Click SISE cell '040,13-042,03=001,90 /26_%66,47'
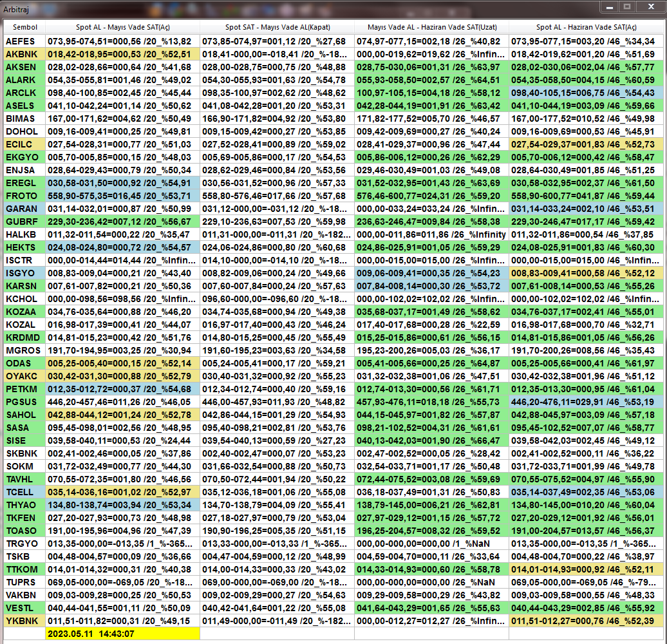The image size is (667, 644). pos(432,440)
